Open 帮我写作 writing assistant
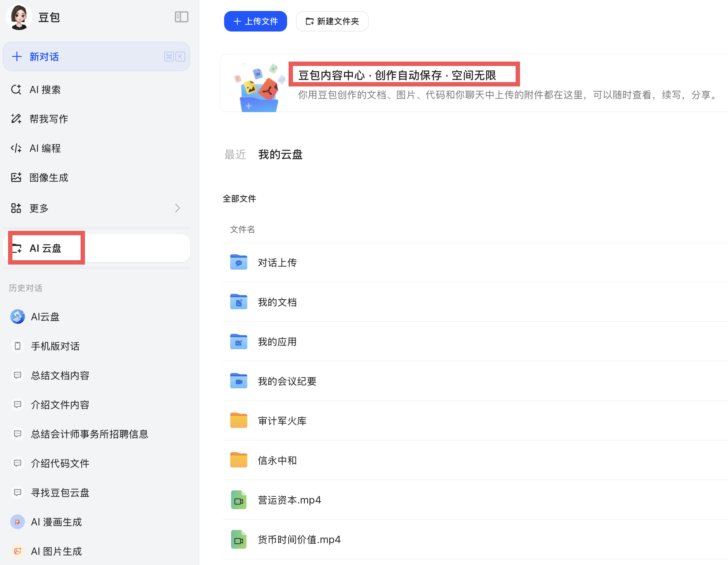The height and width of the screenshot is (565, 728). (x=96, y=119)
